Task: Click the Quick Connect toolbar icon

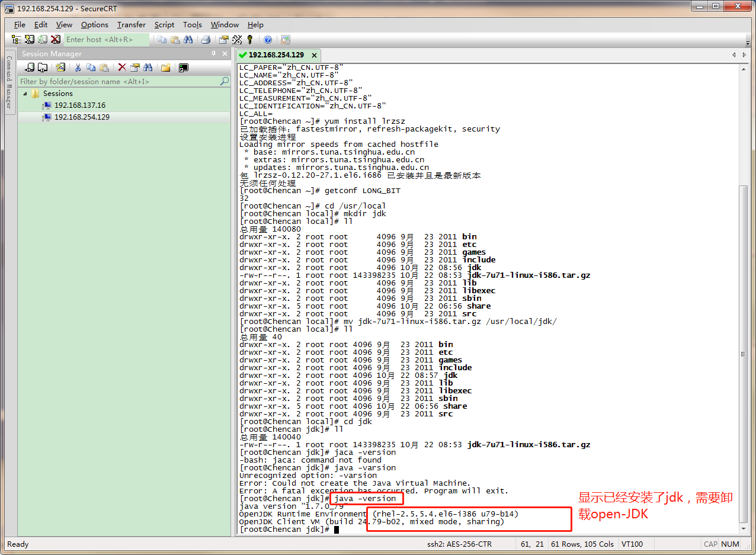Action: (30, 40)
